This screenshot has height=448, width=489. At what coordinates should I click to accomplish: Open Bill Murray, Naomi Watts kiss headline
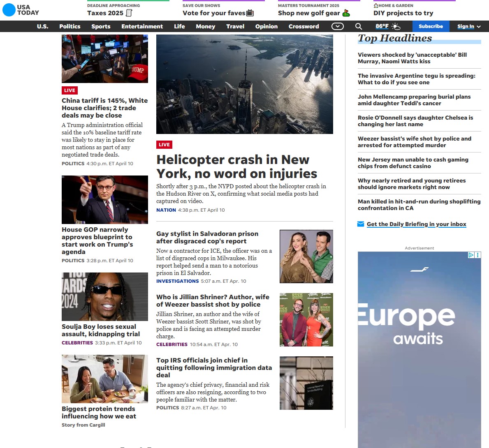[412, 58]
